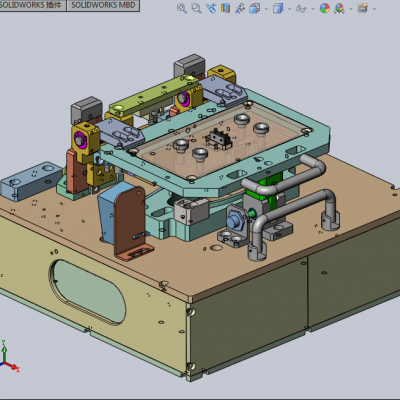400x400 pixels.
Task: Switch to the SOLIDWORKS MBD tab
Action: tap(103, 5)
